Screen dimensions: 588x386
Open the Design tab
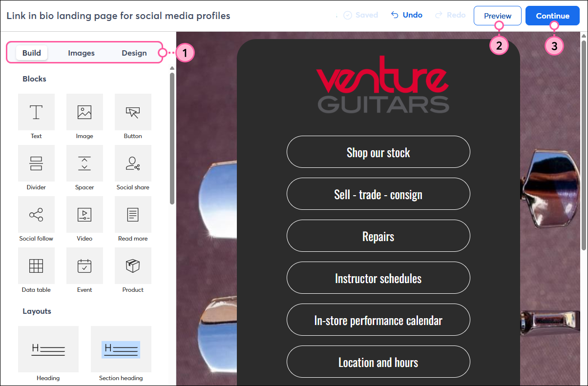point(134,53)
